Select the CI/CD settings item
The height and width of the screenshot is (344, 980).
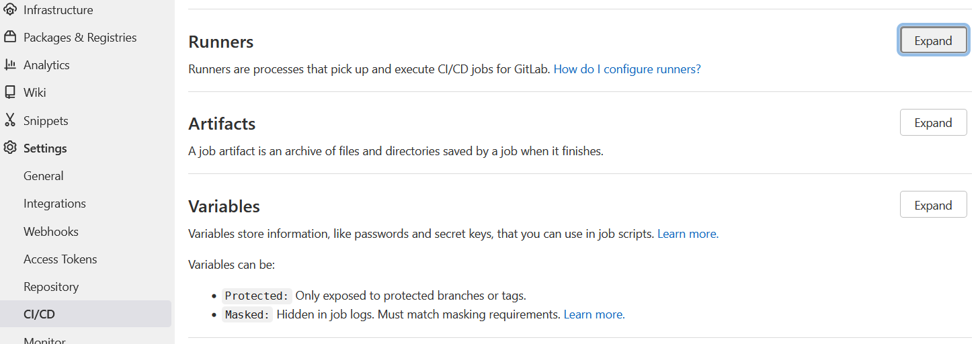click(39, 314)
